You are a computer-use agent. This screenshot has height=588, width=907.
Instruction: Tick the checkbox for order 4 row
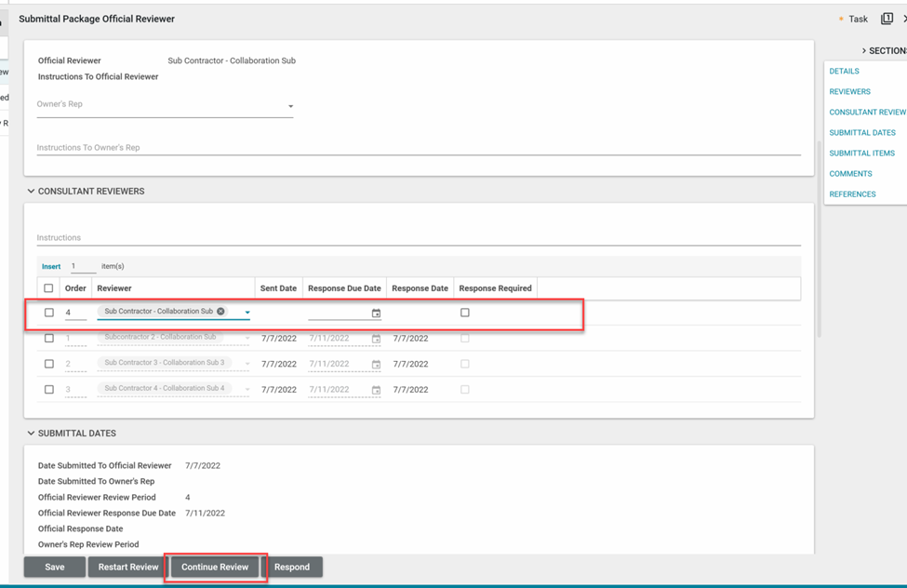pyautogui.click(x=49, y=313)
